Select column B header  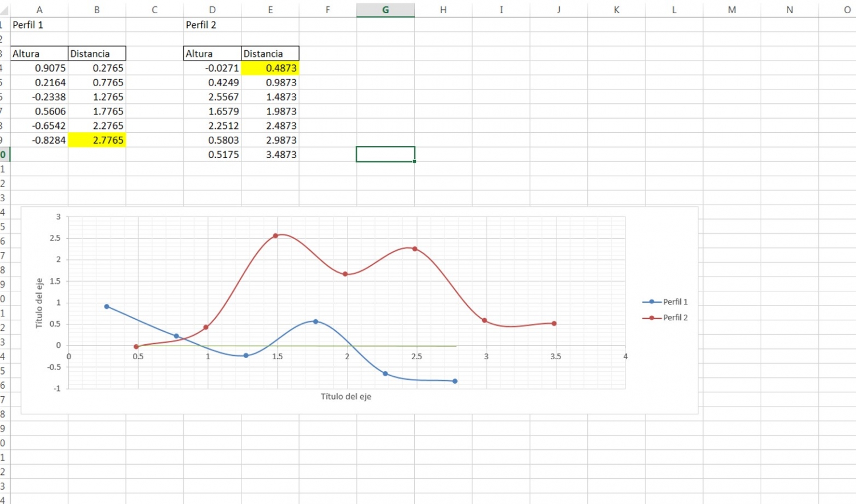click(x=97, y=10)
